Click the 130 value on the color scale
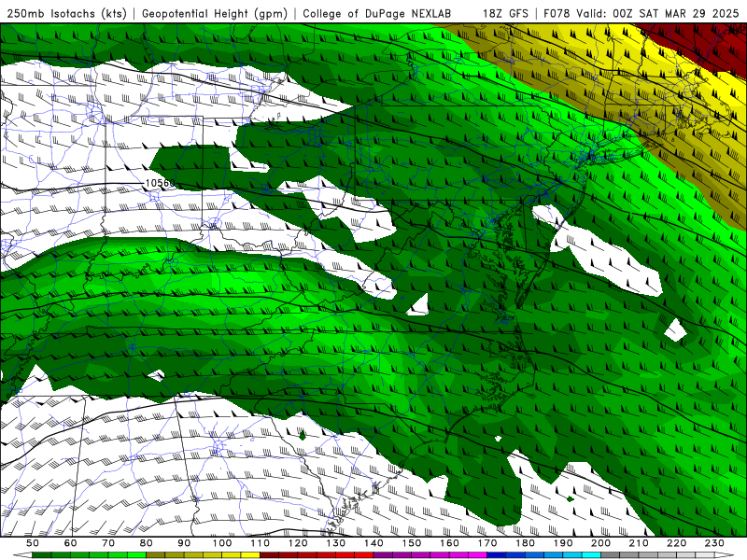Image resolution: width=747 pixels, height=560 pixels. point(336,543)
